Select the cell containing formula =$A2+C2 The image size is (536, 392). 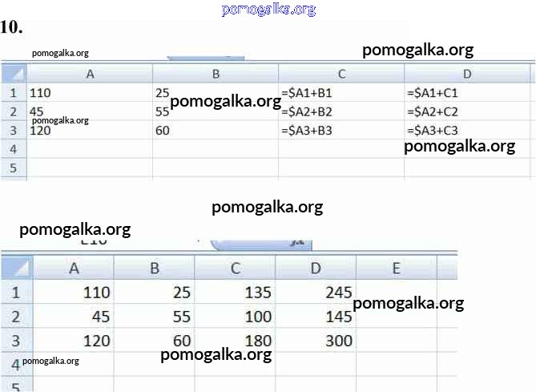[468, 111]
